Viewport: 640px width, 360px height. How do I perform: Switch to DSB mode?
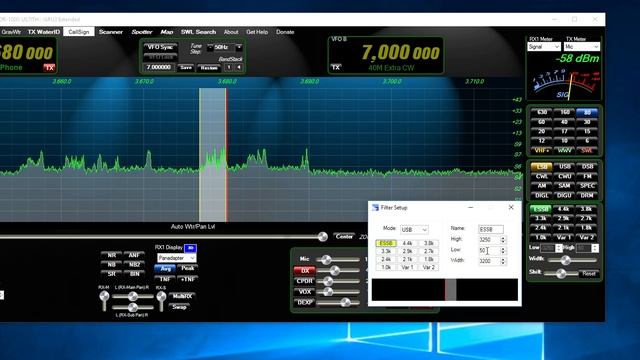[x=587, y=167]
